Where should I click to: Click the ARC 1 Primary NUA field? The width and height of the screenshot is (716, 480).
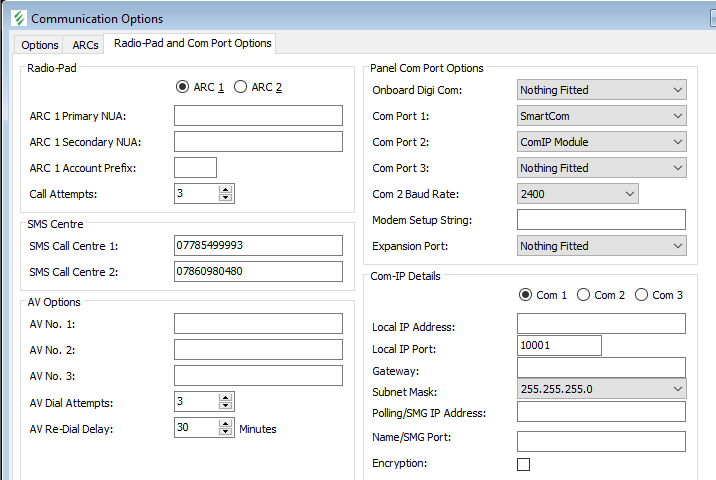pos(258,116)
